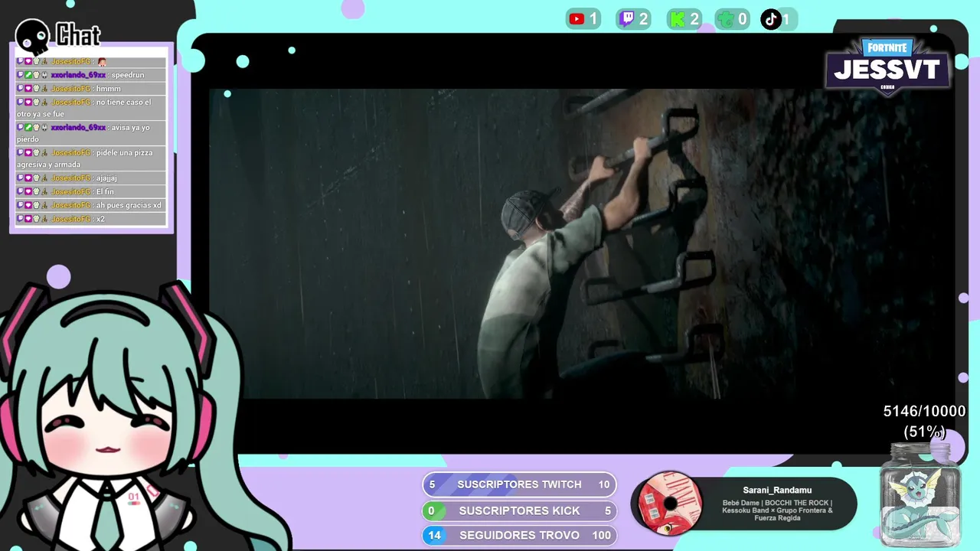Image resolution: width=980 pixels, height=551 pixels.
Task: Click the pink heart badge on the 'hmmm' message
Action: tap(28, 89)
